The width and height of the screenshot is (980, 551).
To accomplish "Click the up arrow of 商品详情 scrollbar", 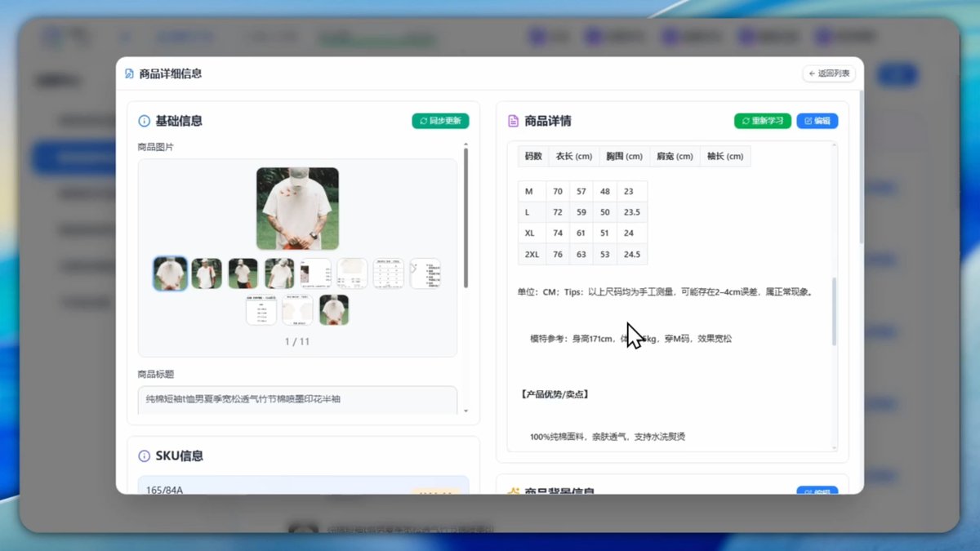I will (x=834, y=146).
